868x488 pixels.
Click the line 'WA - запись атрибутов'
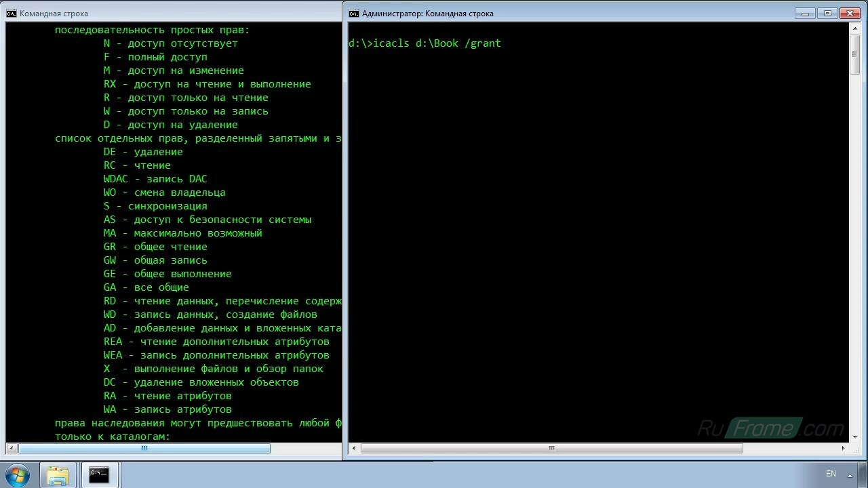167,409
